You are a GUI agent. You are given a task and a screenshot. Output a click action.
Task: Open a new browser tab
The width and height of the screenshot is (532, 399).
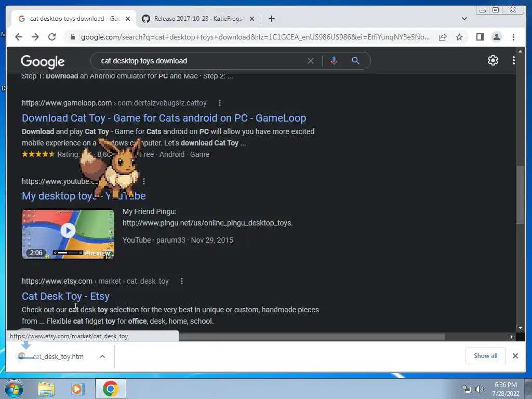(x=271, y=19)
